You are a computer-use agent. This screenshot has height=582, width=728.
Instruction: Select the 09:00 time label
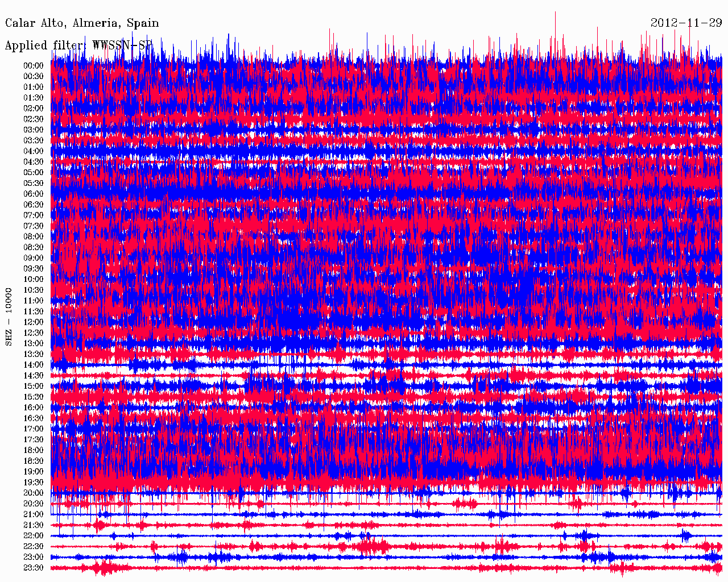[34, 258]
